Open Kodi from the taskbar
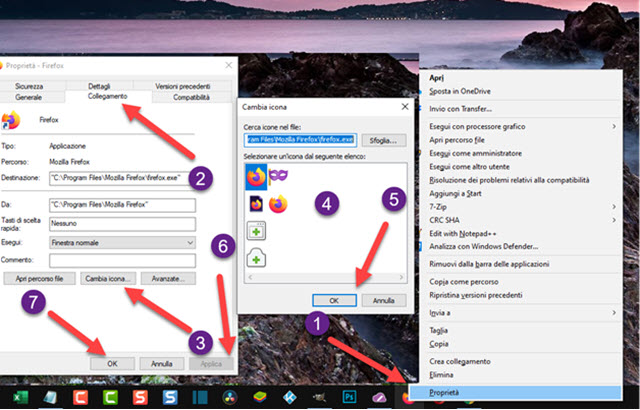Viewport: 640px width, 410px height. click(x=289, y=397)
